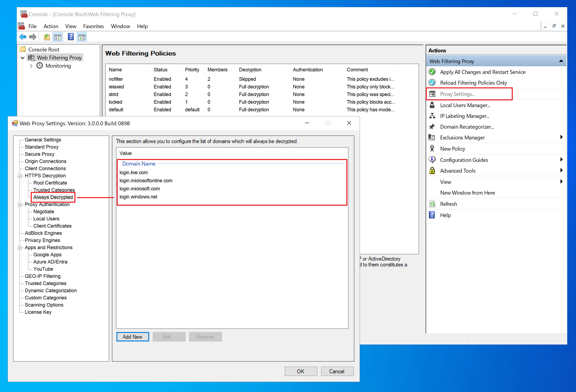Select GEO-IP Filtering settings item
Viewport: 576px width, 392px height.
click(43, 276)
